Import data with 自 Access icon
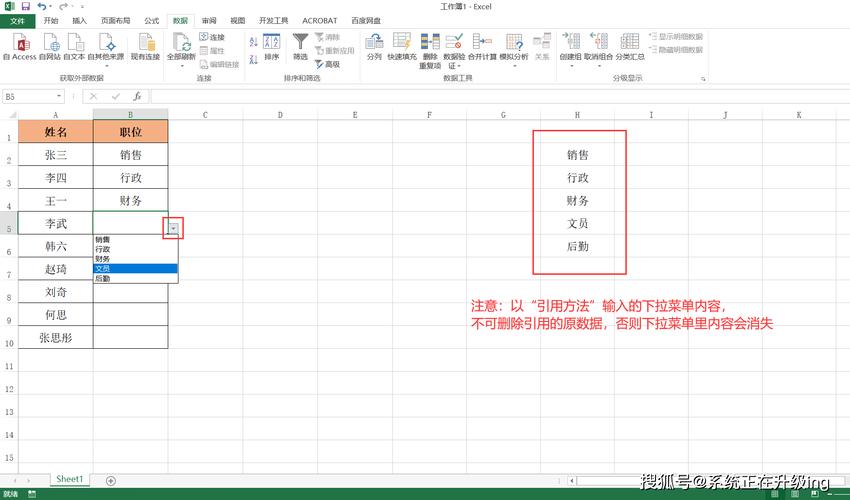Screen dimensions: 850x500 pos(20,46)
